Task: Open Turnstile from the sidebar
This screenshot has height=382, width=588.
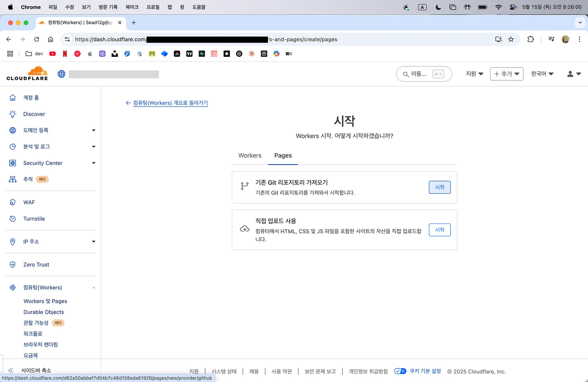Action: point(34,219)
